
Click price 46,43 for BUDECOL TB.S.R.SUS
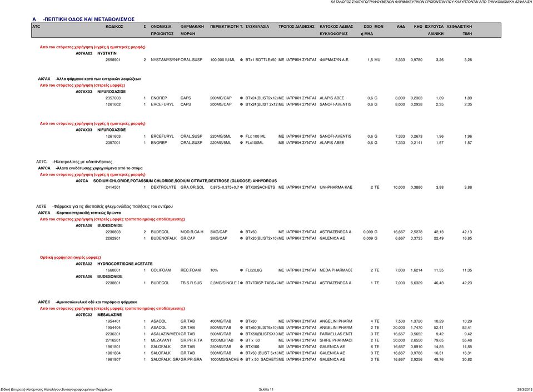(x=439, y=283)
